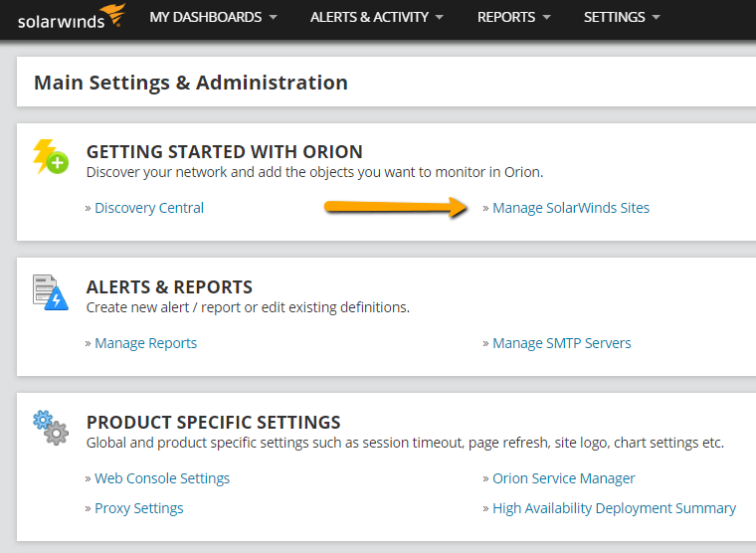756x553 pixels.
Task: Open High Availability Deployment Summary
Action: (615, 508)
